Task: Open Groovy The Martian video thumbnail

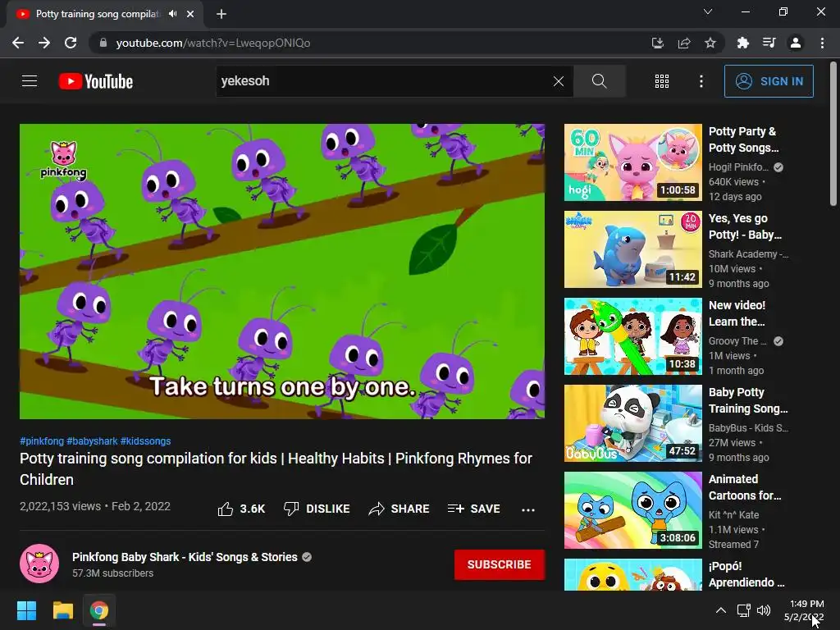Action: click(632, 336)
